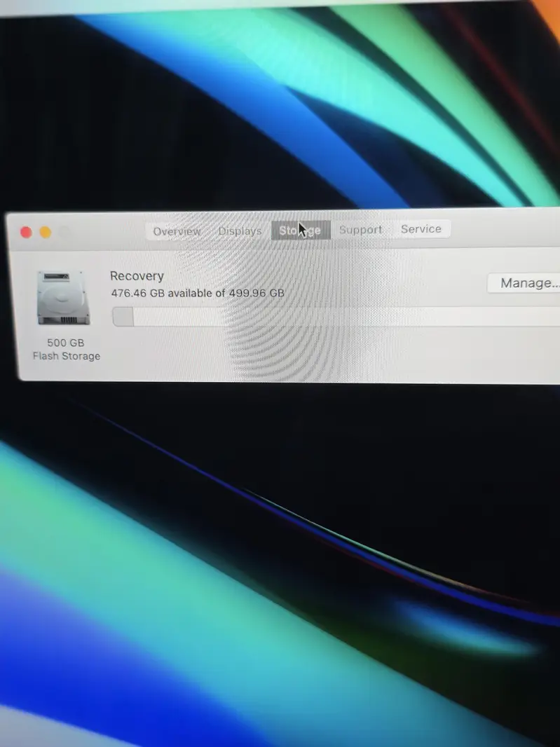The height and width of the screenshot is (747, 560).
Task: Open the Service tab
Action: [421, 228]
